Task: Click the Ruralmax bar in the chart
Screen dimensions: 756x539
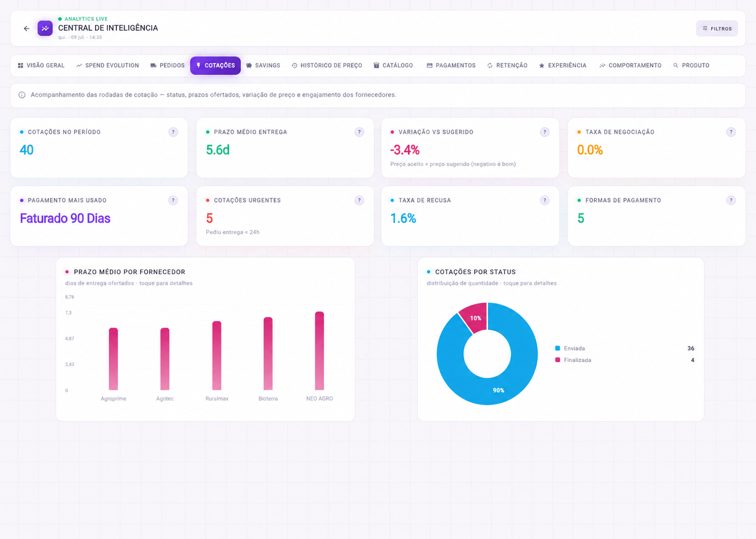Action: coord(217,356)
